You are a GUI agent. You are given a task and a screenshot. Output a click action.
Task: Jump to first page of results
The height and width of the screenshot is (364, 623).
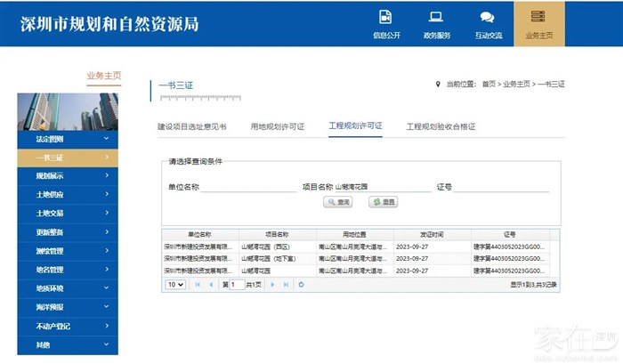[196, 285]
